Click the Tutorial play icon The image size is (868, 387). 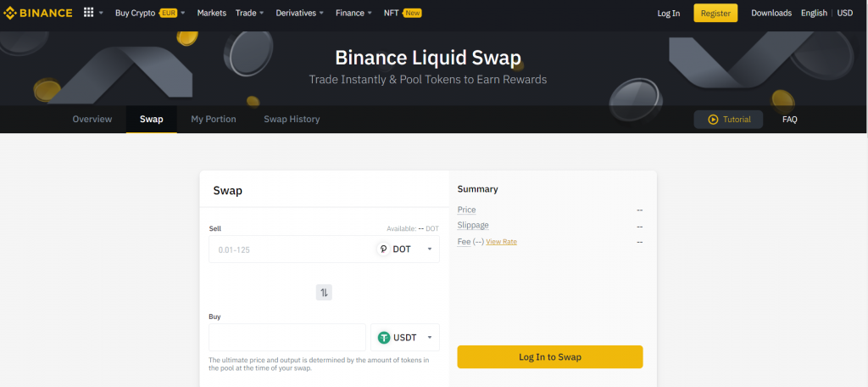pos(713,119)
